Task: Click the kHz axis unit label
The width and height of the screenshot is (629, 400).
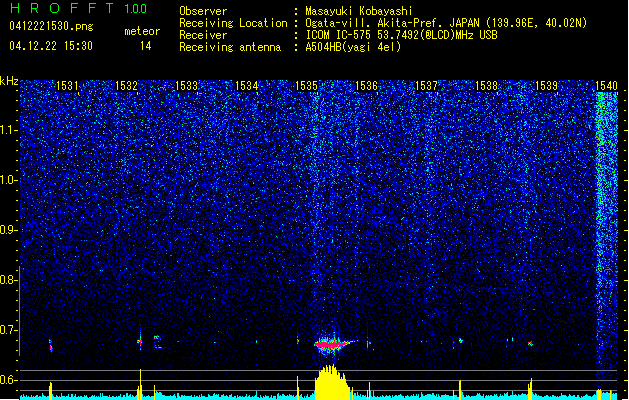Action: [9, 81]
